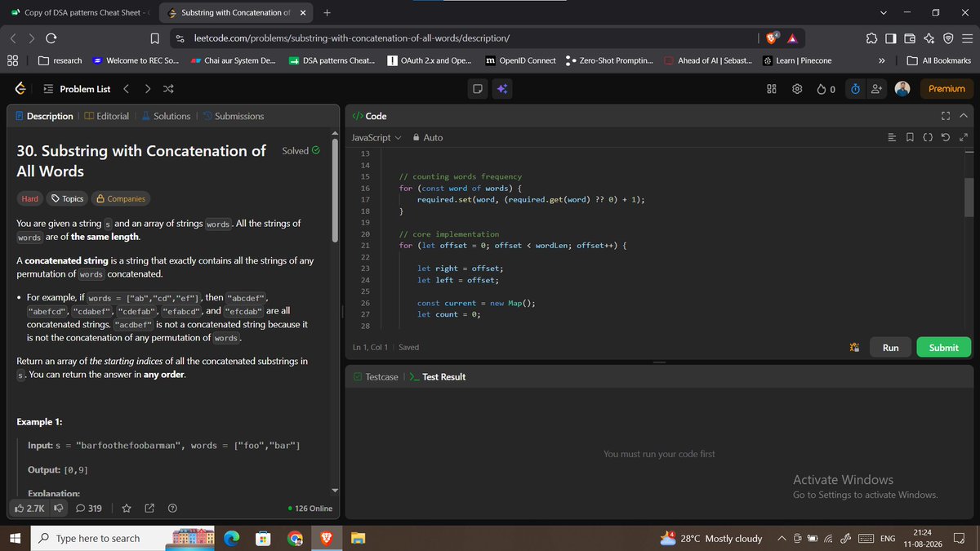The width and height of the screenshot is (980, 551).
Task: Switch to DSA patterns Cheat Sheet tab
Action: [x=78, y=12]
